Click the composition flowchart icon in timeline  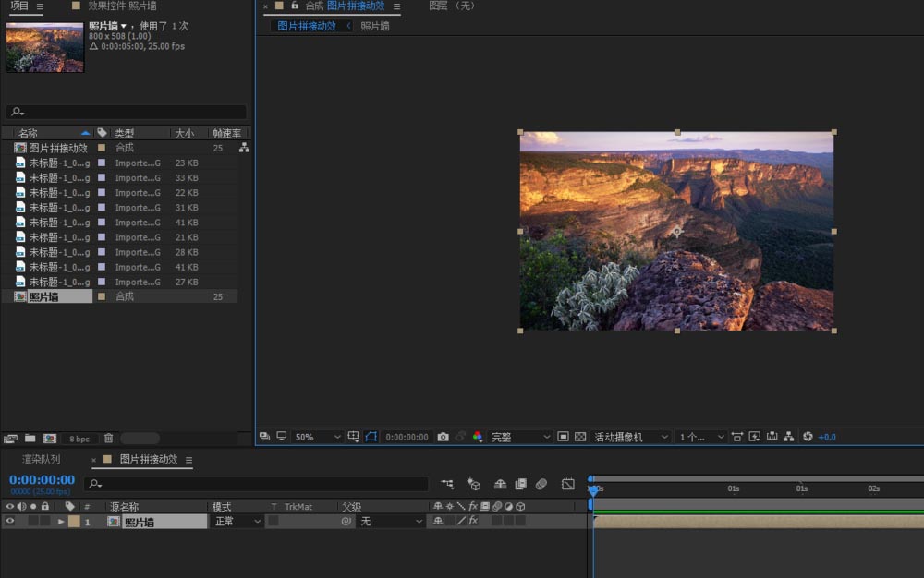tap(447, 484)
